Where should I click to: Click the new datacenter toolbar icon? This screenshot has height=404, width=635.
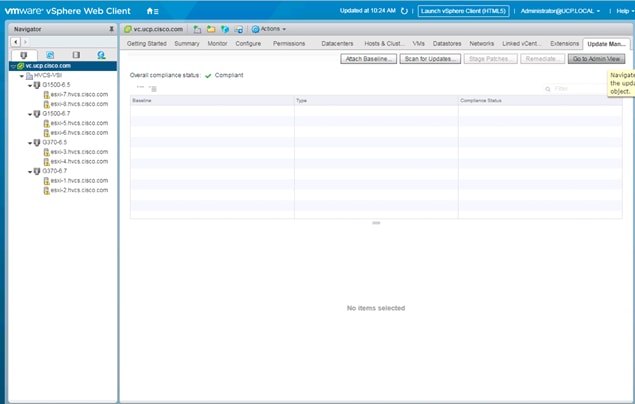[x=197, y=29]
